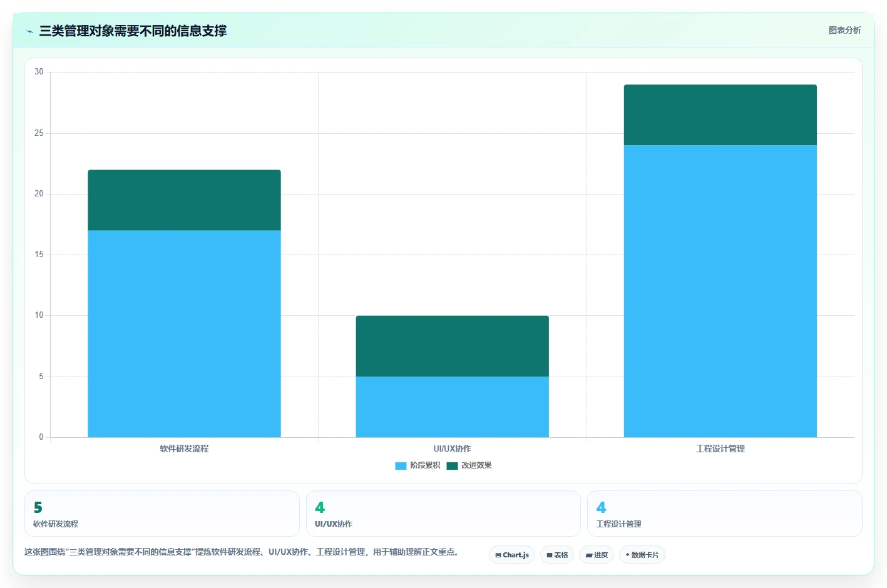The height and width of the screenshot is (588, 887).
Task: Click the chart description sentence below cards
Action: [243, 552]
